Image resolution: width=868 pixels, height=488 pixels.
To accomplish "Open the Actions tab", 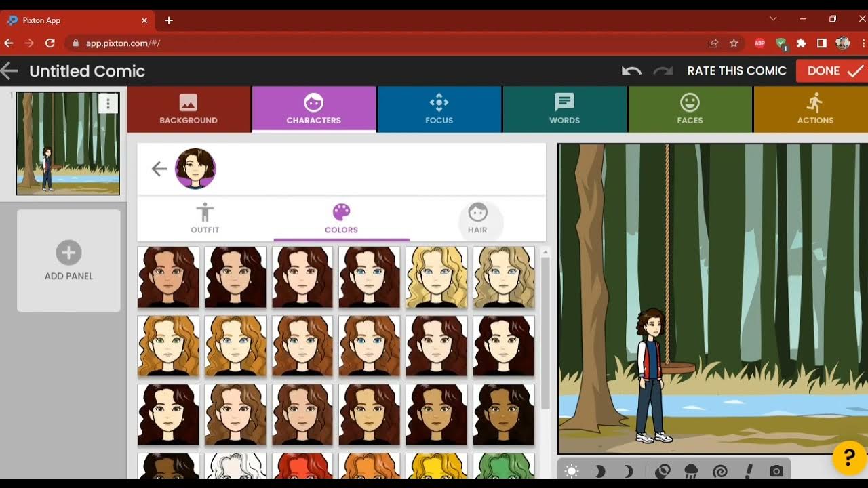I will (x=811, y=109).
